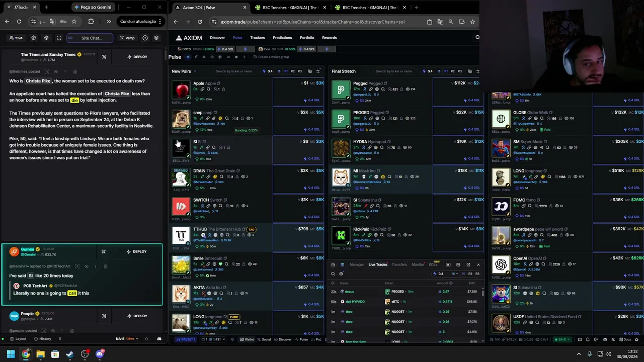Go to the Portfolio tab
The image size is (644, 362).
click(307, 38)
